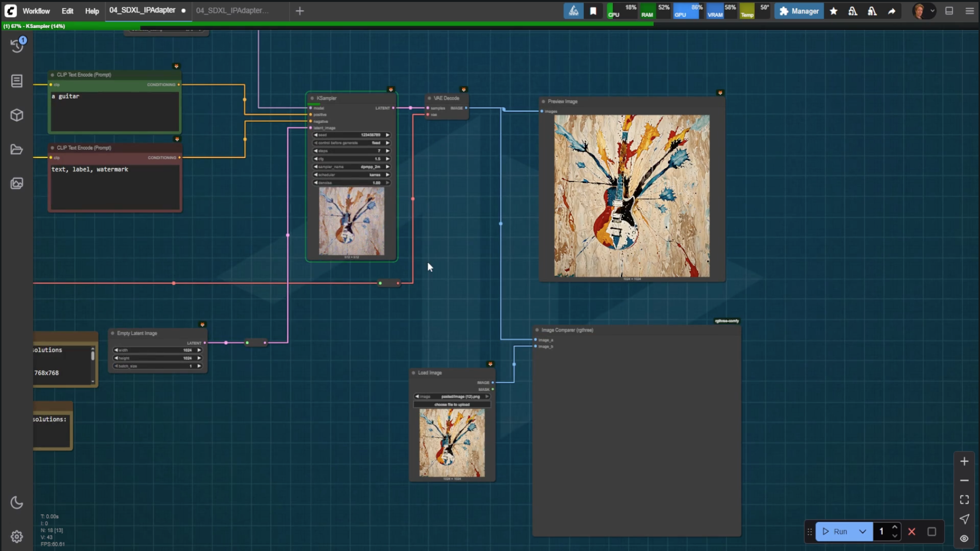Click the share arrow icon in toolbar
Image resolution: width=980 pixels, height=551 pixels.
point(891,11)
